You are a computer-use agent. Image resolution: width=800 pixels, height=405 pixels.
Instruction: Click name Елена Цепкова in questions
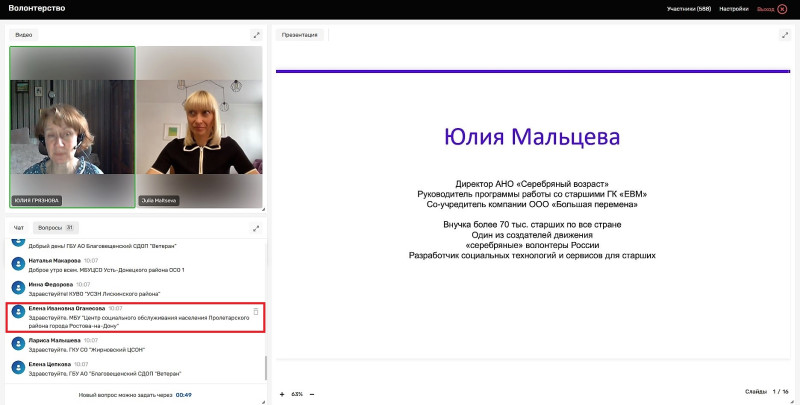point(49,364)
